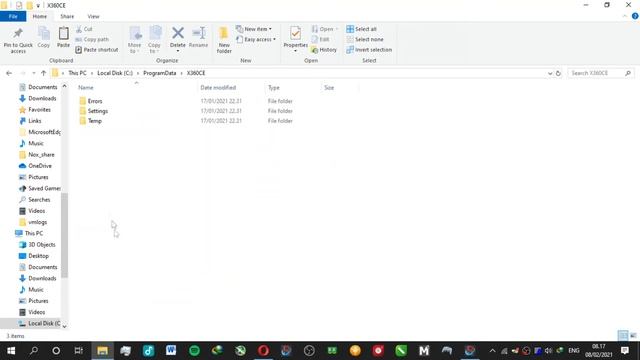Click navigation pane scrollbar down arrow
640x360 pixels.
click(64, 326)
